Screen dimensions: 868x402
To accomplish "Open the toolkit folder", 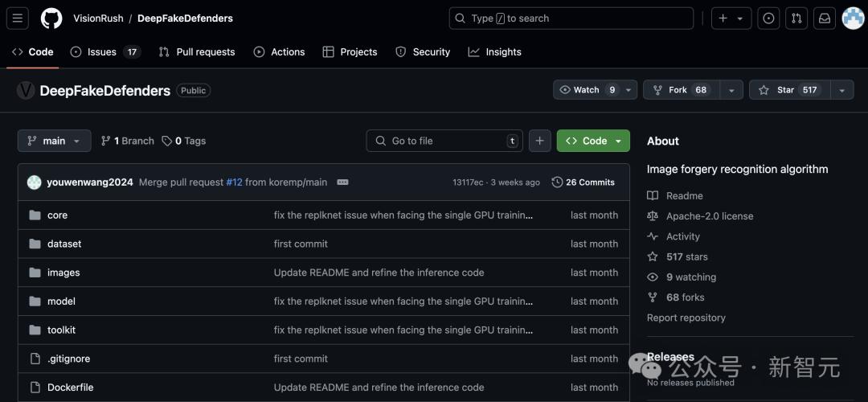I will pyautogui.click(x=61, y=330).
